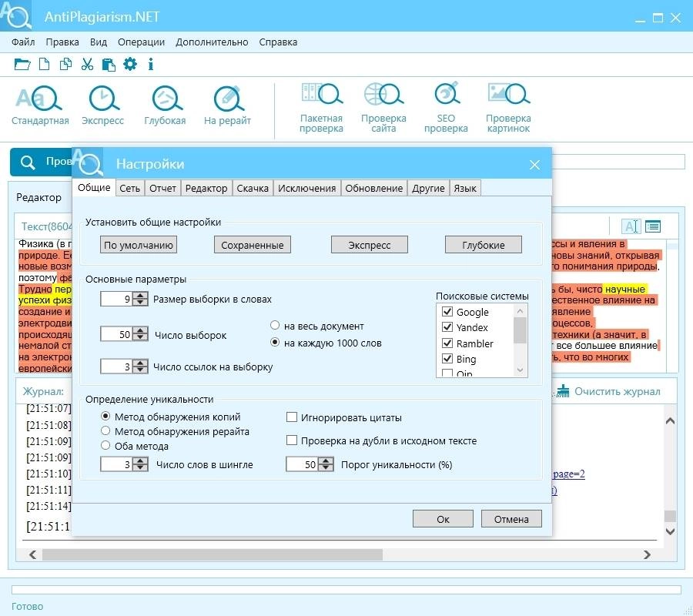Viewport: 693px width, 616px height.
Task: Confirm settings with Ок button
Action: pos(443,519)
